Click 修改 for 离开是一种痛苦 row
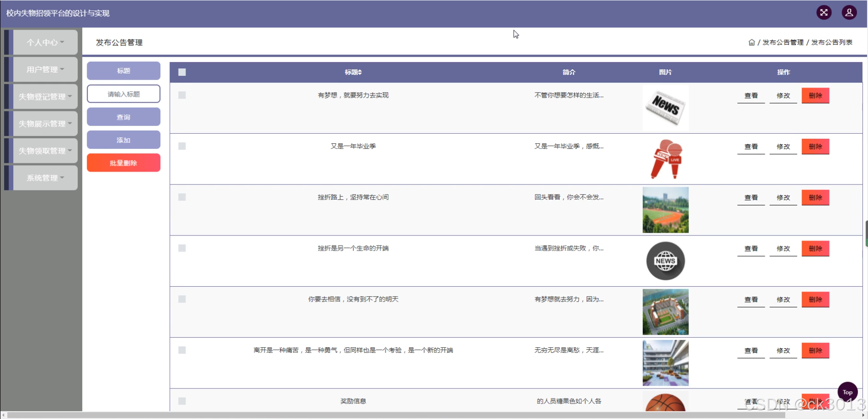 (x=783, y=351)
